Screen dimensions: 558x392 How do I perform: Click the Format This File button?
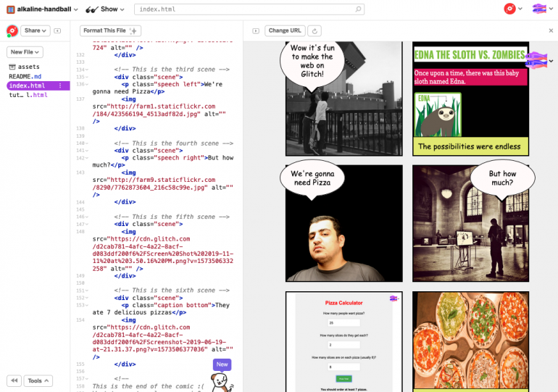[110, 31]
